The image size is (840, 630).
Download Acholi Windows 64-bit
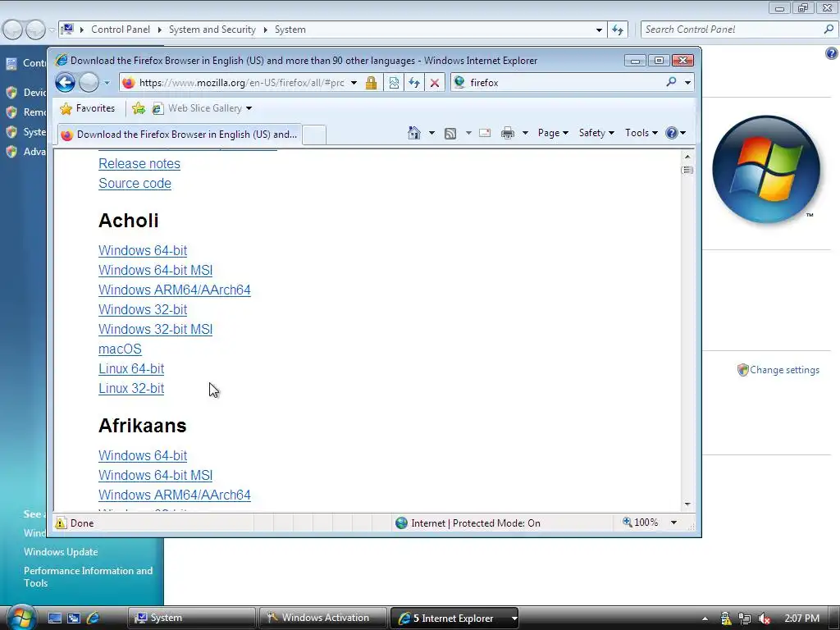tap(143, 251)
